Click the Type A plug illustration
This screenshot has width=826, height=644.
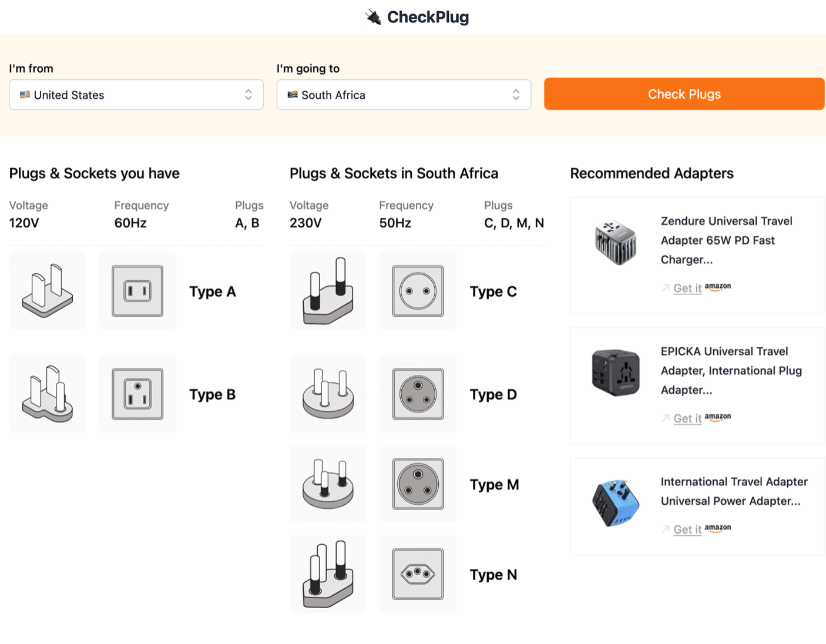pyautogui.click(x=48, y=291)
